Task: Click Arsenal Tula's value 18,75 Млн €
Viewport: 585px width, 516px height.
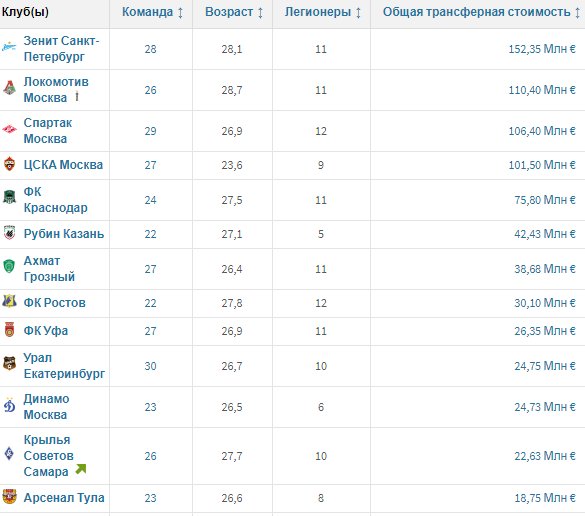Action: click(x=545, y=498)
